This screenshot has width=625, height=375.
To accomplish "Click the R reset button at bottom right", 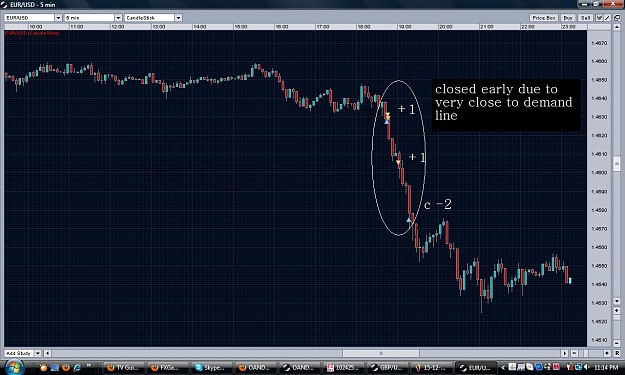I will point(617,353).
